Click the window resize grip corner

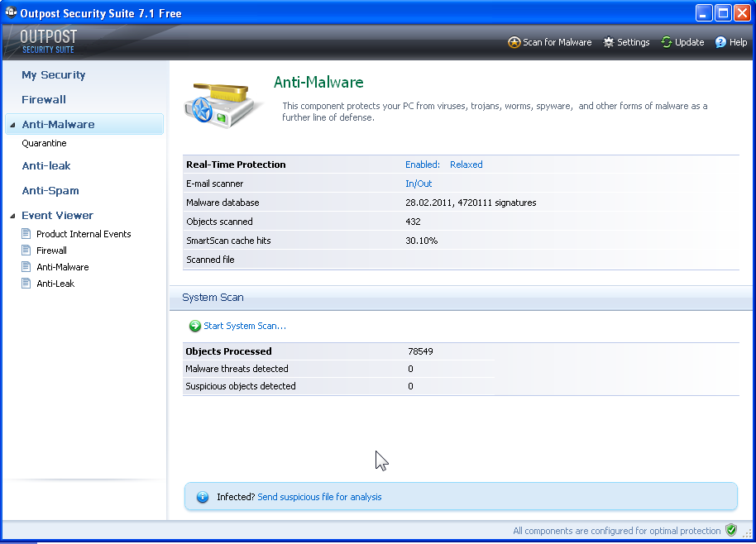748,534
